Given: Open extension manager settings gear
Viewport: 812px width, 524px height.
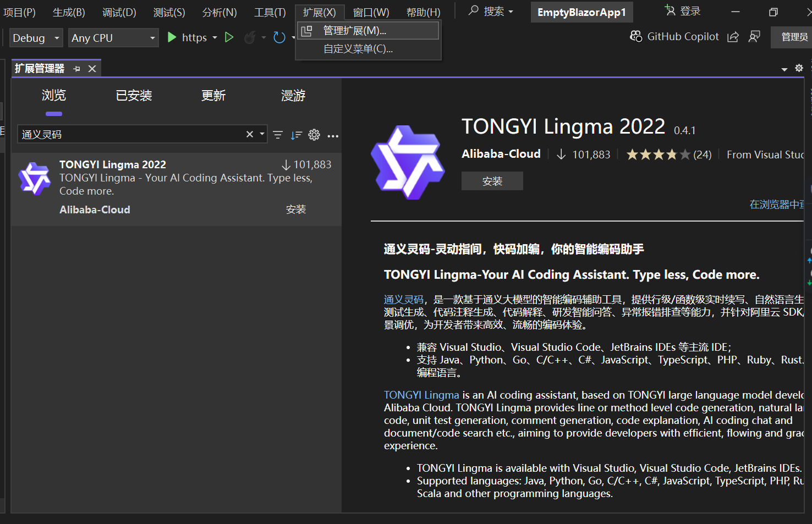Looking at the screenshot, I should click(314, 135).
